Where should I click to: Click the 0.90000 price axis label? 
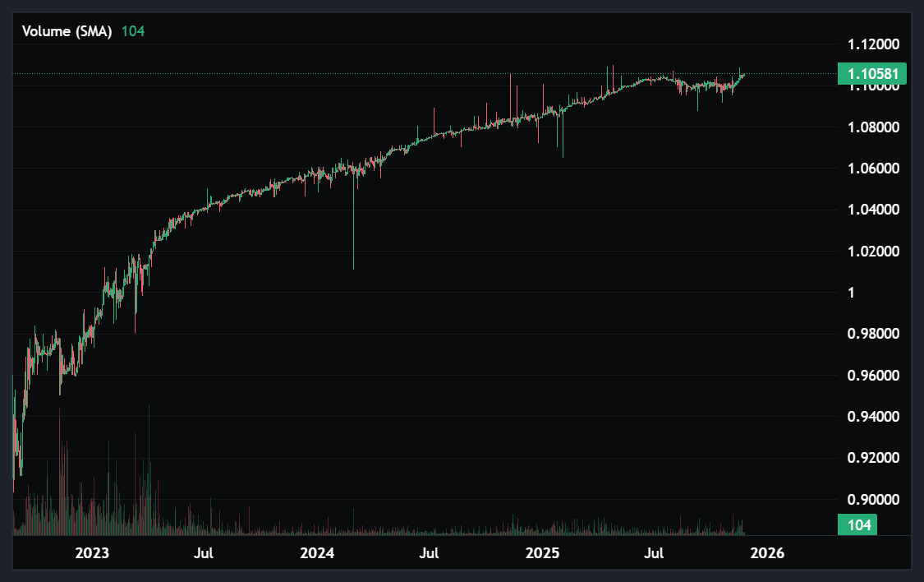(873, 500)
